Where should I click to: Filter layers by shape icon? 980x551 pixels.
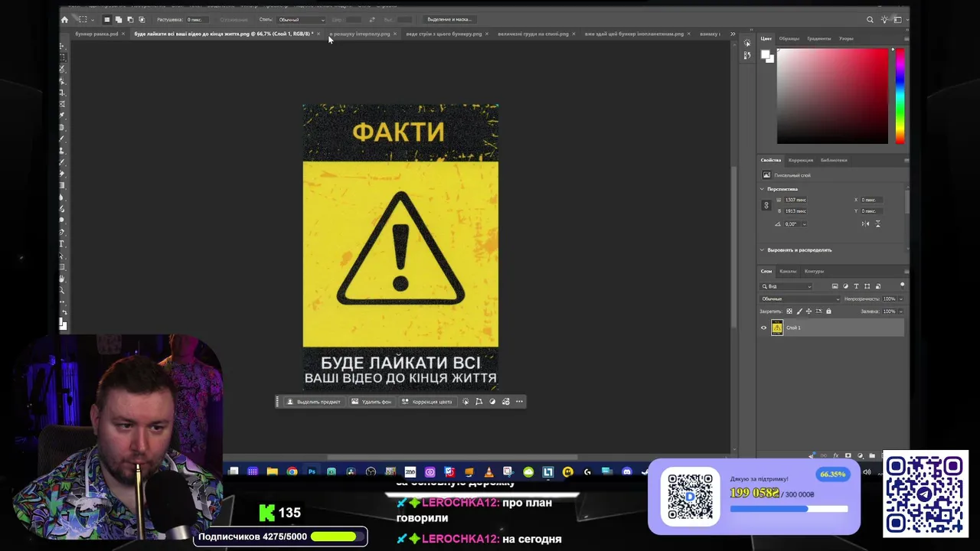(x=867, y=286)
